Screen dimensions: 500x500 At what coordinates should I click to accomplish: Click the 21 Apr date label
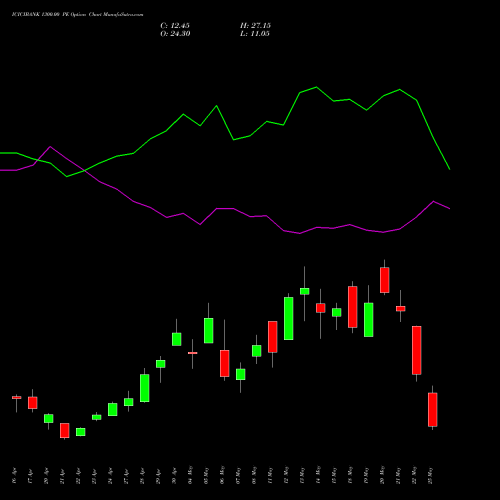pos(62,476)
